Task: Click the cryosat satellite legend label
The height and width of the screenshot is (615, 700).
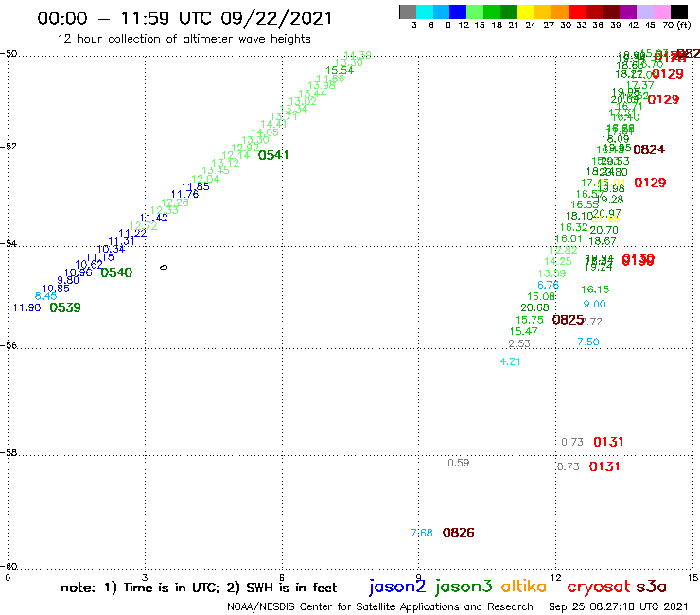Action: pyautogui.click(x=598, y=588)
